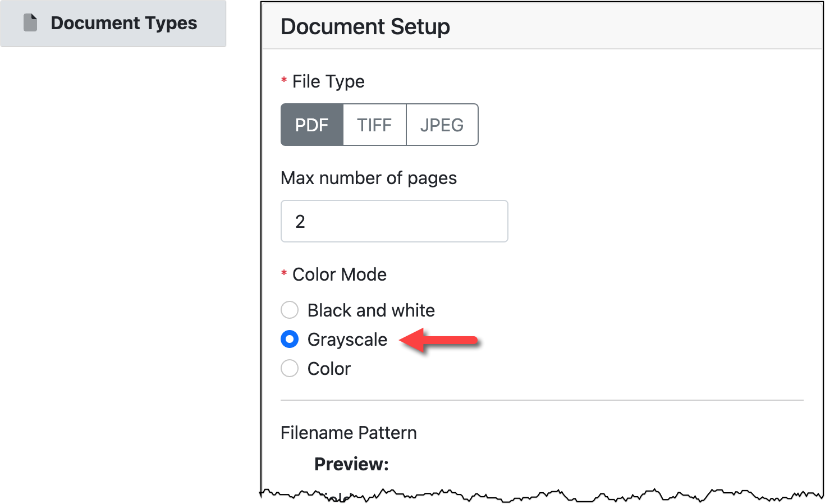Enable the Color radio button
Viewport: 825px width, 504px height.
[290, 368]
